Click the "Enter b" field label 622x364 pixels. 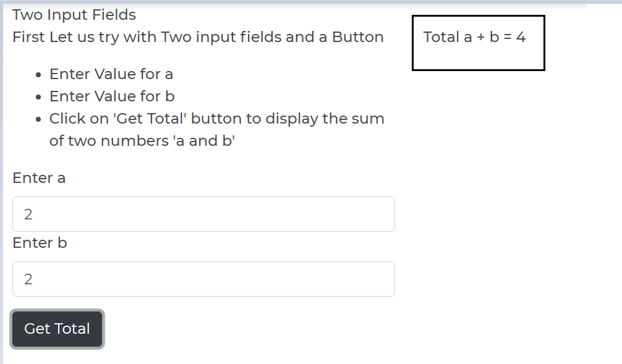(x=40, y=243)
